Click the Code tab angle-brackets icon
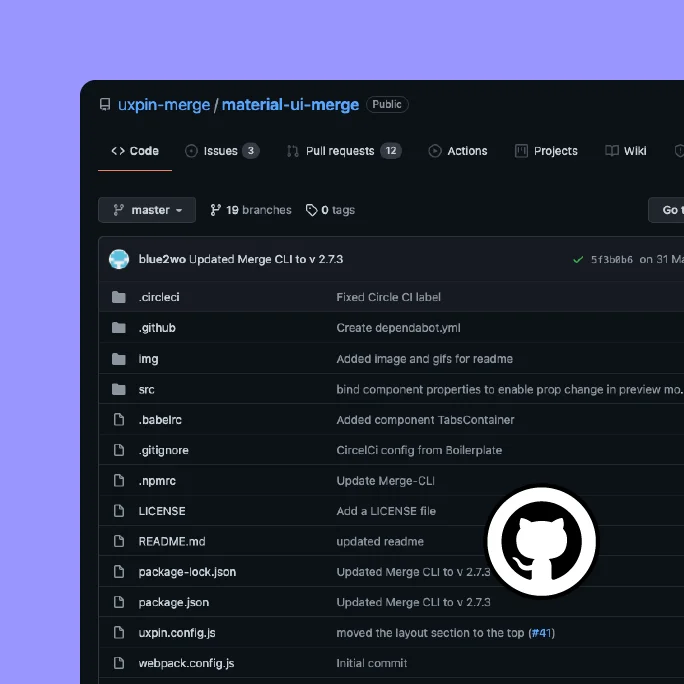684x684 pixels. tap(118, 151)
